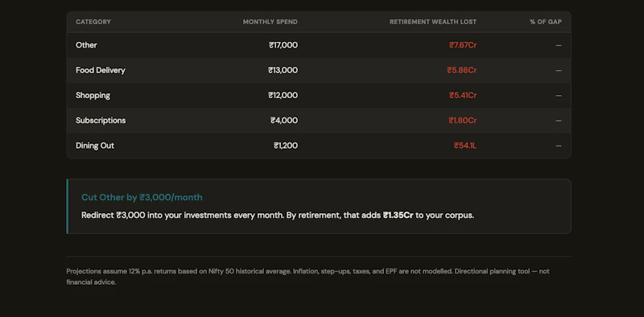
Task: Click the % OF GAP column header
Action: (546, 22)
